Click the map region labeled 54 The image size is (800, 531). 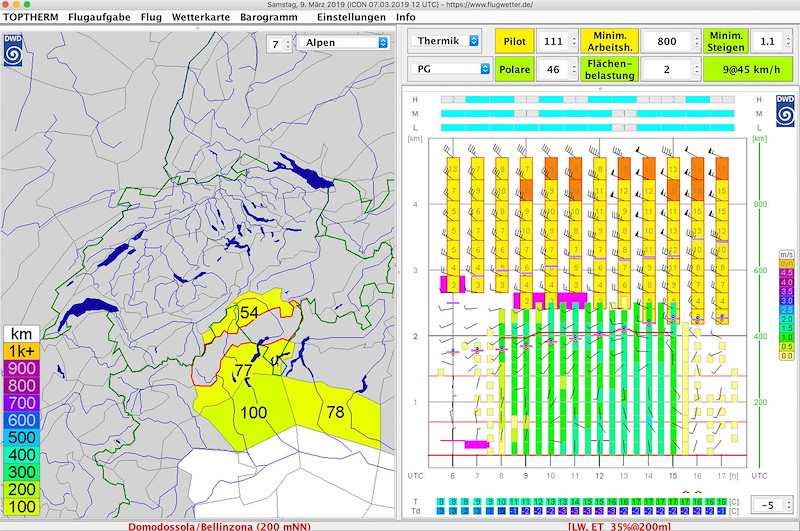pos(249,312)
